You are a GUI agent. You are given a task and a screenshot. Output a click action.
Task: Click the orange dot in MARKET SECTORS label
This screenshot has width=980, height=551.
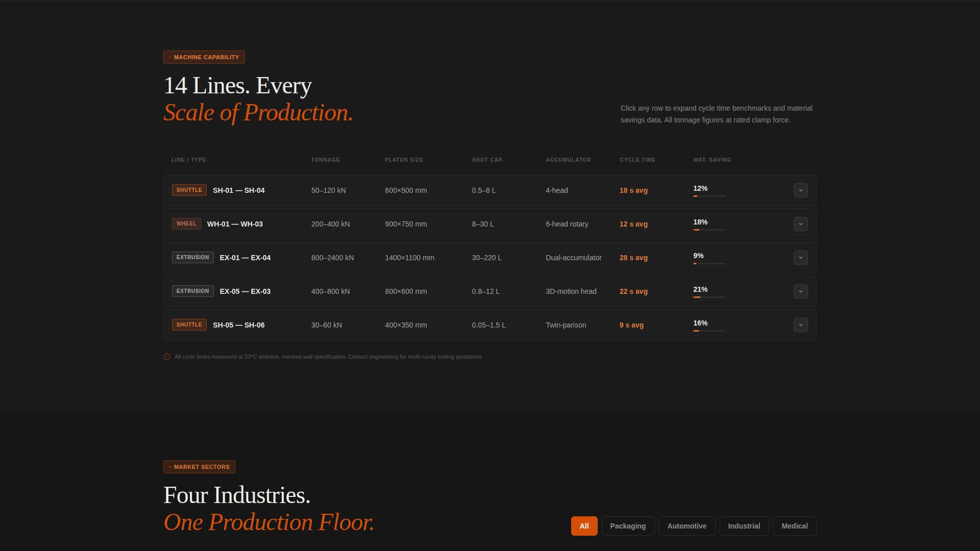[169, 467]
